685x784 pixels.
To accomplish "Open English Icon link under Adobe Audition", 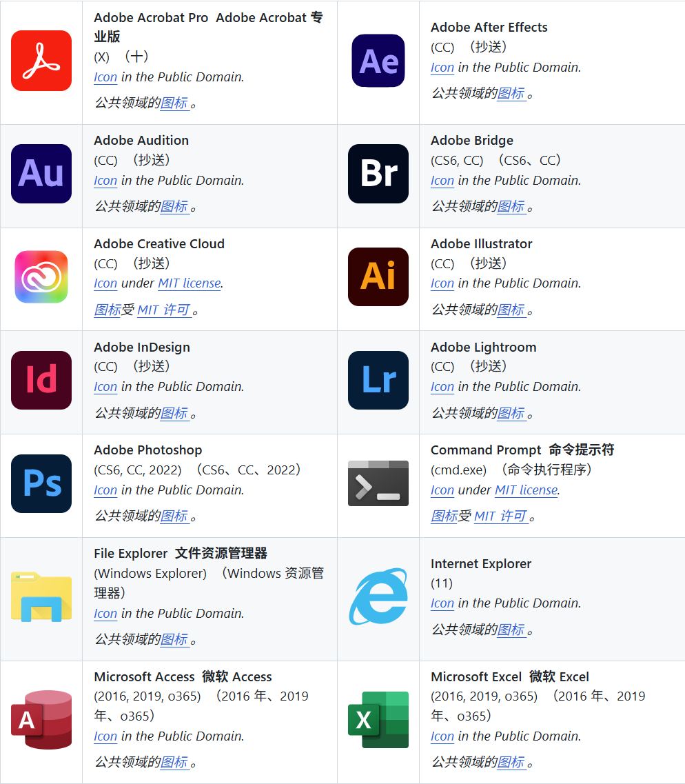I will 105,181.
